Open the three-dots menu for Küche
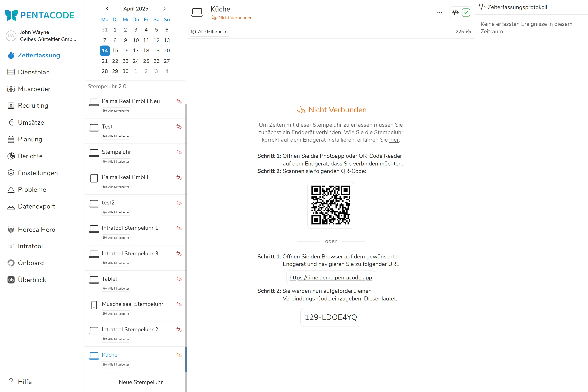 pos(439,12)
